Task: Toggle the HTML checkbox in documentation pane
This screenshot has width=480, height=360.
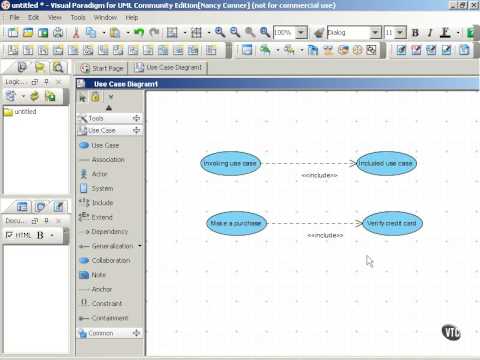Action: coord(9,235)
